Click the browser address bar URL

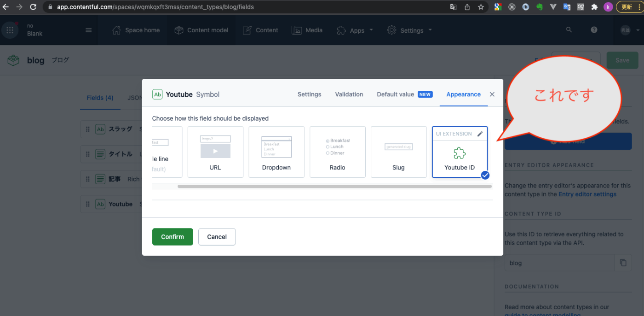click(x=155, y=7)
